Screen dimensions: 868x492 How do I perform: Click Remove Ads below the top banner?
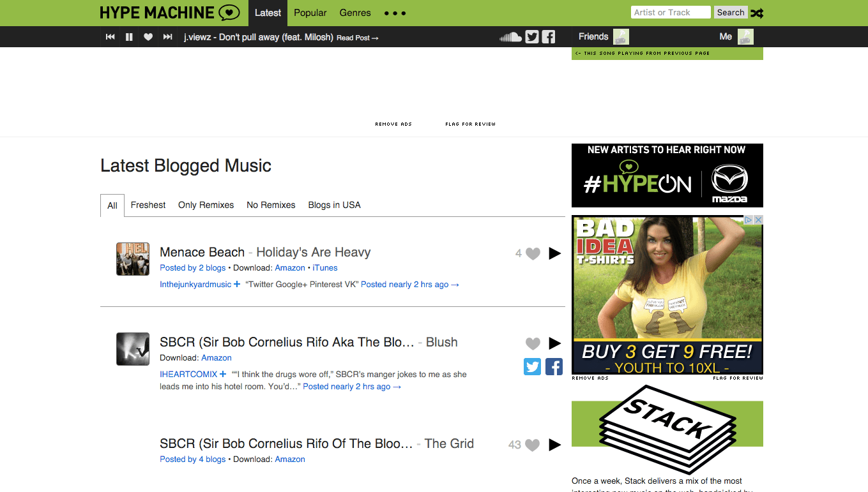[x=393, y=124]
